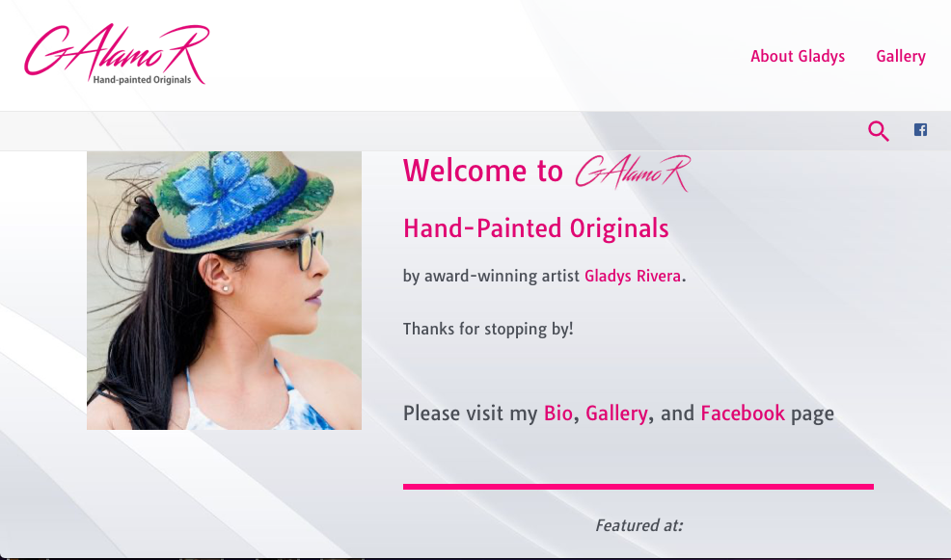Image resolution: width=951 pixels, height=560 pixels.
Task: Click the 'Please visit my' text
Action: 470,413
